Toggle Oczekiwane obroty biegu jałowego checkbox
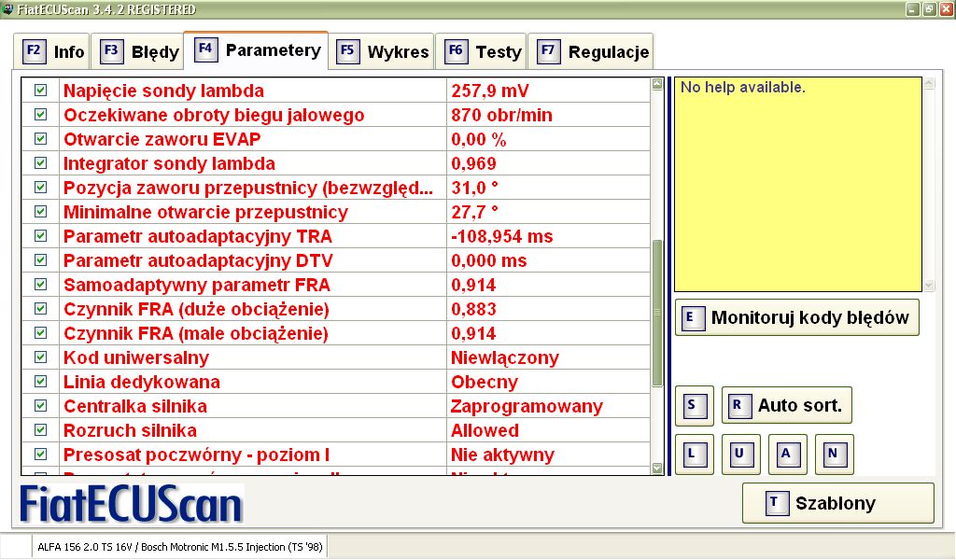 pyautogui.click(x=40, y=115)
